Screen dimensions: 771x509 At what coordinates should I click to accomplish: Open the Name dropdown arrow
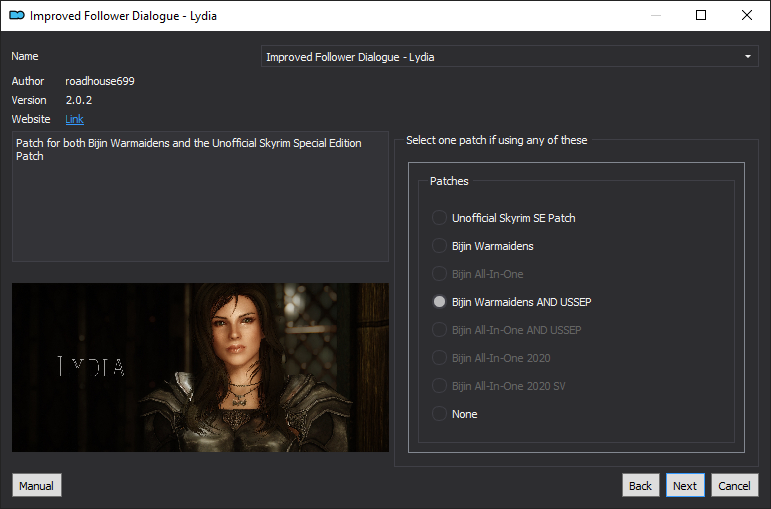(747, 57)
